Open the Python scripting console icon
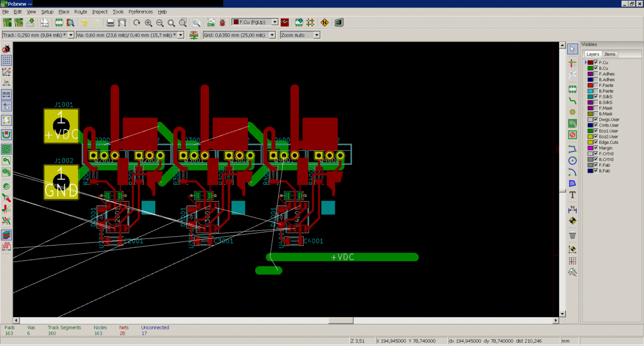This screenshot has width=644, height=346. [x=339, y=23]
